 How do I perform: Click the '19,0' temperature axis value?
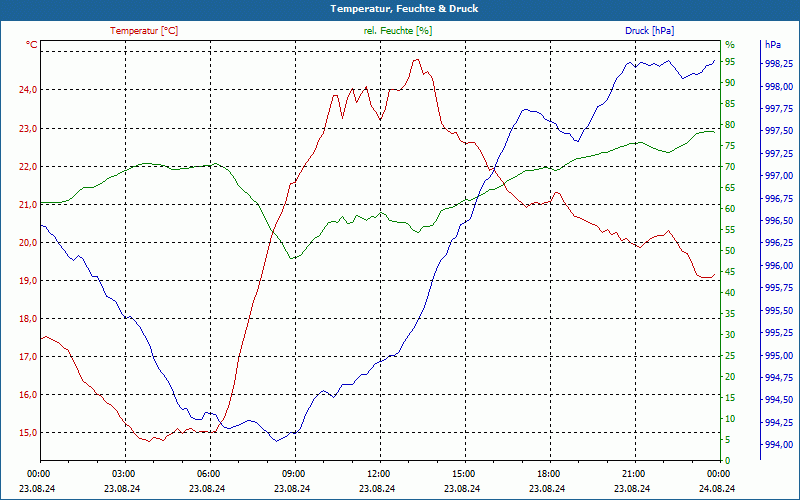point(29,281)
